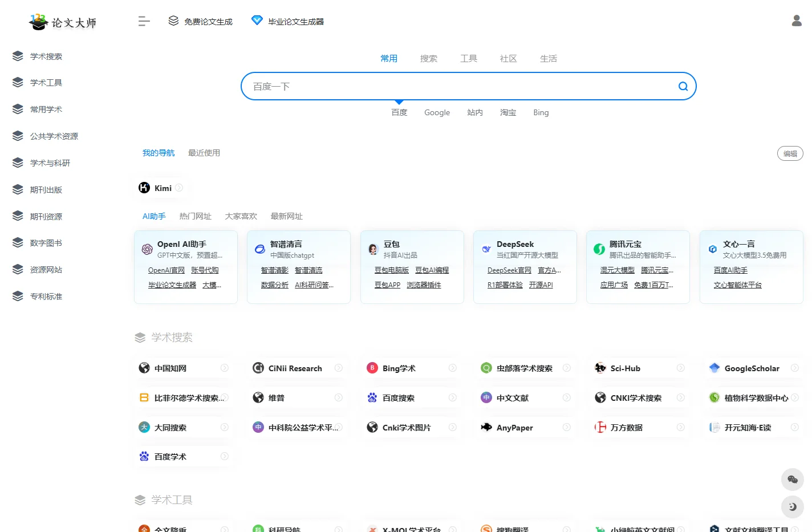Click the 腾讯元宝 green icon

[x=599, y=249]
